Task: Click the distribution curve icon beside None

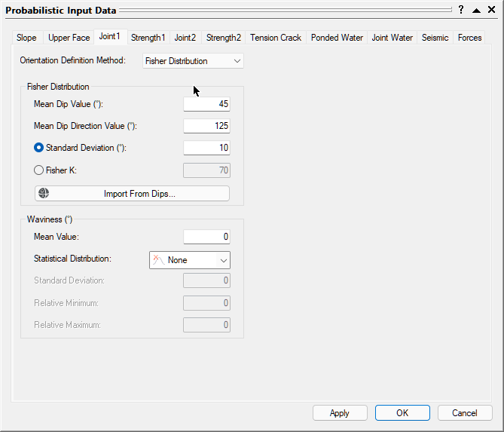Action: (159, 260)
